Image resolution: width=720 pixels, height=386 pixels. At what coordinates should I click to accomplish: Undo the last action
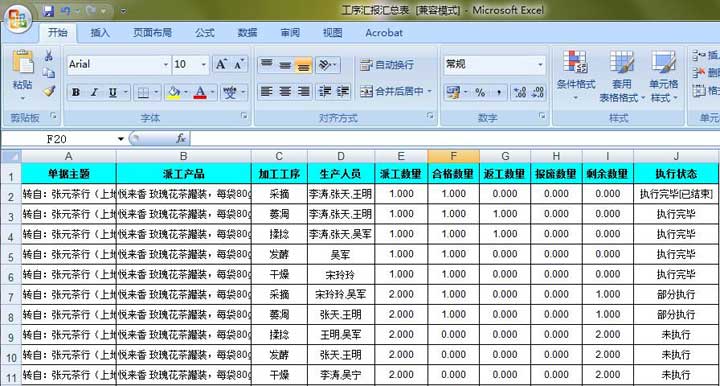(66, 11)
